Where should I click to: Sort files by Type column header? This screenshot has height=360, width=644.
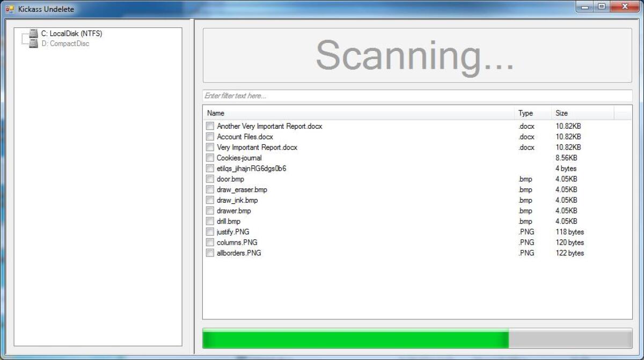(x=533, y=113)
